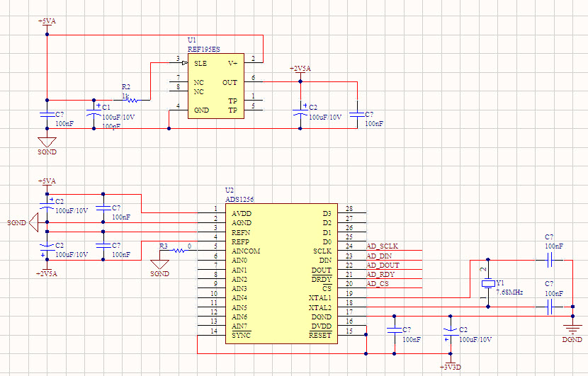Click the SGND triangle below R3
This screenshot has width=588, height=376.
point(159,264)
